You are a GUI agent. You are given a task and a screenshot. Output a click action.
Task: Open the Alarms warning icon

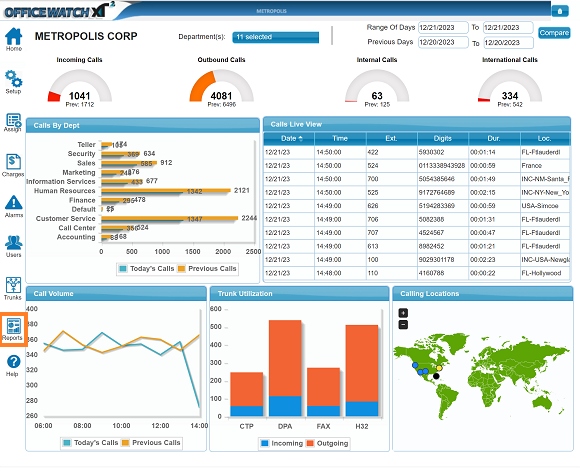pos(14,206)
